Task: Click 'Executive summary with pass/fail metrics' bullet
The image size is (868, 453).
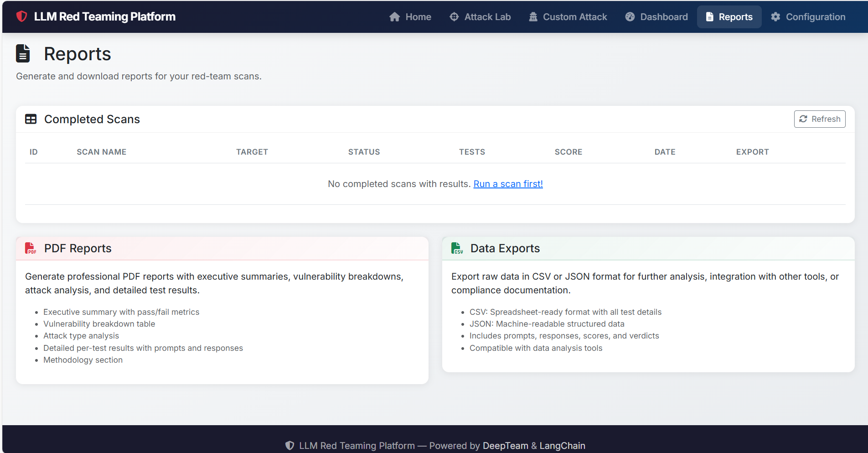Action: 121,312
